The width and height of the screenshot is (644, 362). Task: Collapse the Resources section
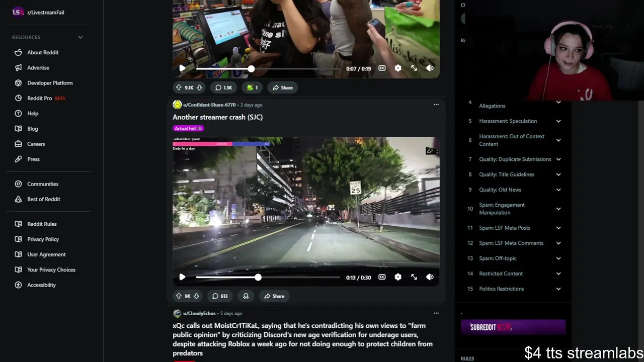coord(80,37)
